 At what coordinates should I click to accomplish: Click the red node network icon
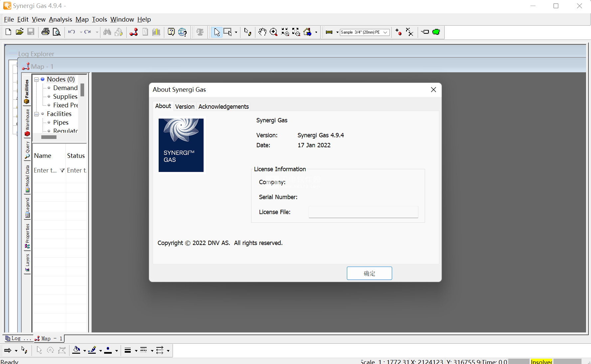click(x=134, y=32)
